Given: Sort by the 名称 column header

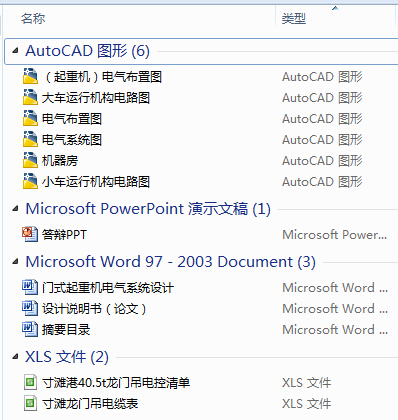Looking at the screenshot, I should point(33,18).
